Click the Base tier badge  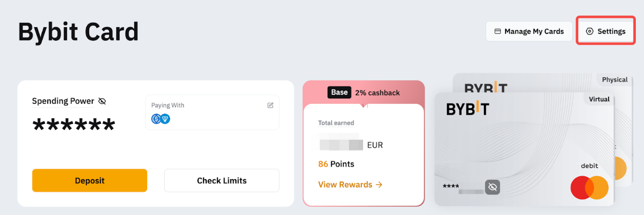coord(339,92)
